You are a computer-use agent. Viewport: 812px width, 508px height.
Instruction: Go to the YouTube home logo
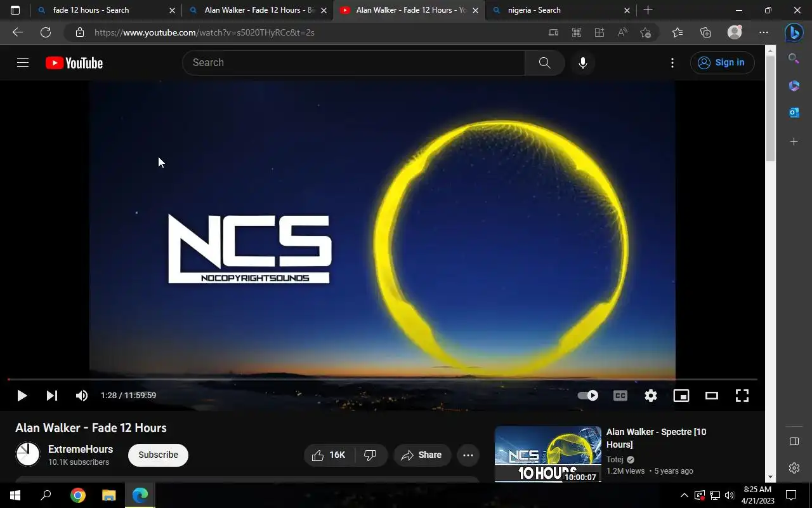tap(74, 63)
